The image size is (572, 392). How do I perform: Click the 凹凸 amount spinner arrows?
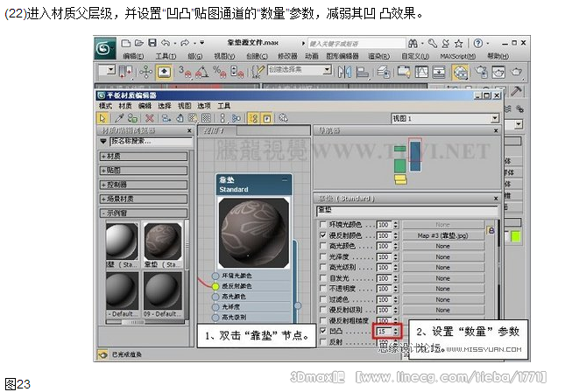(x=396, y=332)
